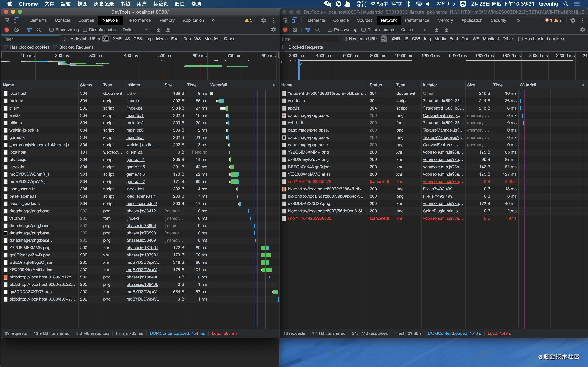
Task: Open network settings gear in left DevTools
Action: click(x=273, y=30)
